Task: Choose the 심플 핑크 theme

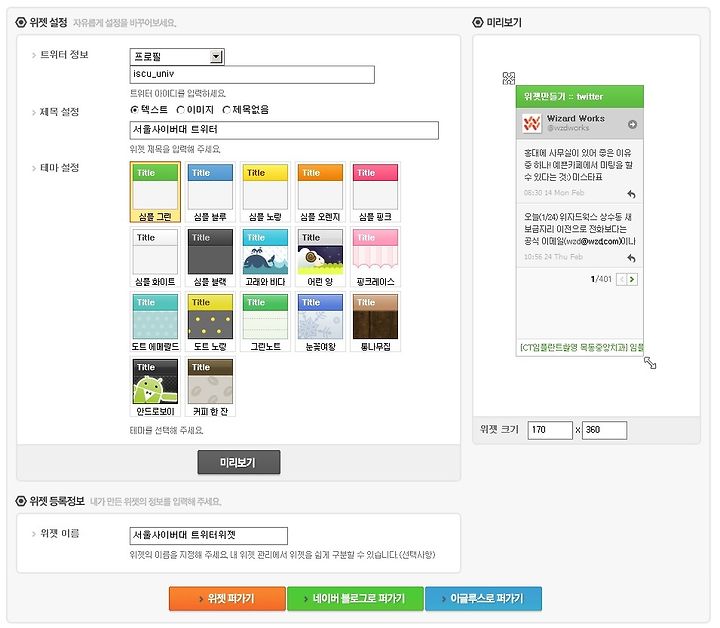Action: click(376, 192)
